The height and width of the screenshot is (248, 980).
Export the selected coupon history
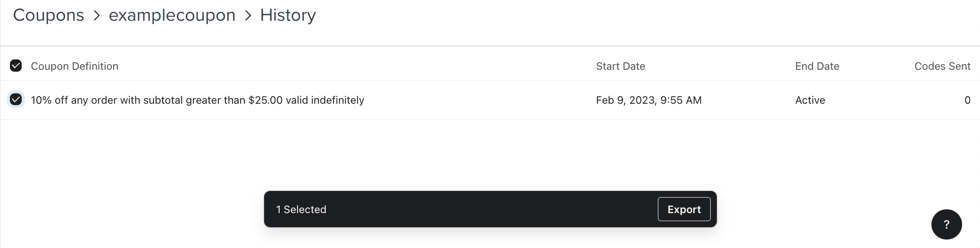point(684,209)
